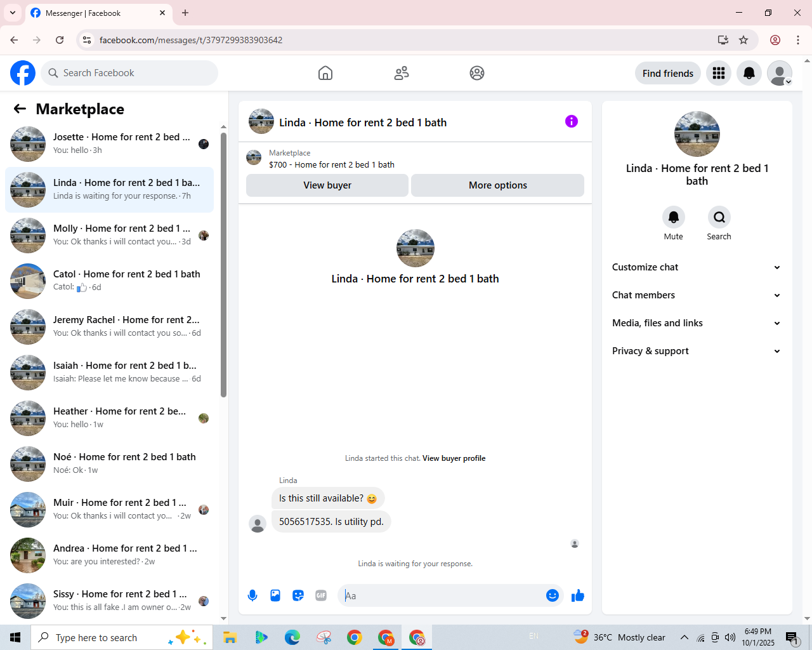Screen dimensions: 812x650
Task: Open Chrome profile icon
Action: [775, 40]
